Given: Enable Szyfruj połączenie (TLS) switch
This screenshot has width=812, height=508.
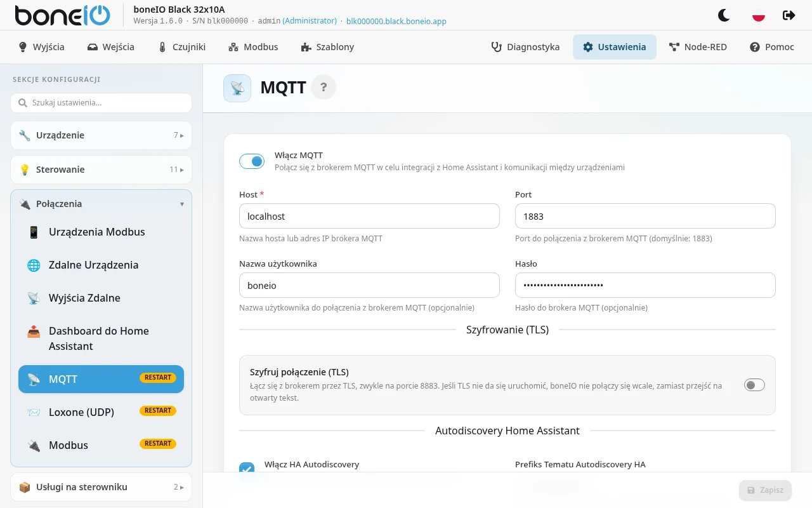Looking at the screenshot, I should tap(754, 385).
